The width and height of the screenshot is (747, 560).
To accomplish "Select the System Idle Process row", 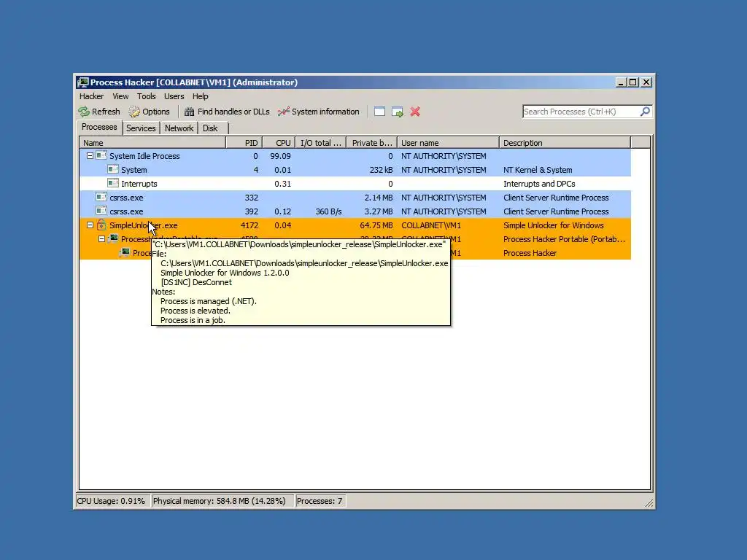I will point(355,156).
